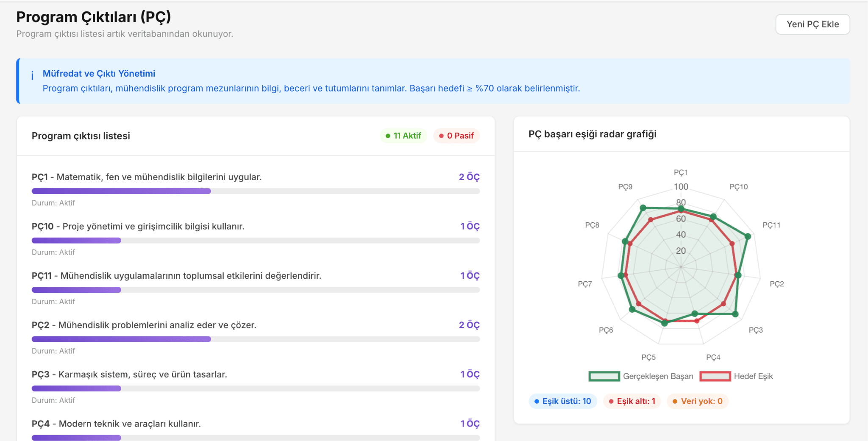Open PÇ11 toplumsal etkiler row title
The height and width of the screenshot is (441, 868).
pyautogui.click(x=177, y=276)
